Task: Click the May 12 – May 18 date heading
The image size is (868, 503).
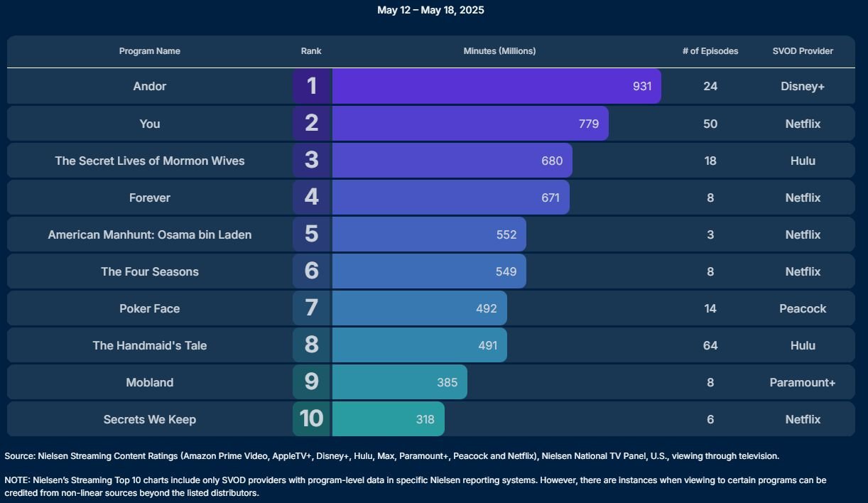Action: [x=430, y=10]
